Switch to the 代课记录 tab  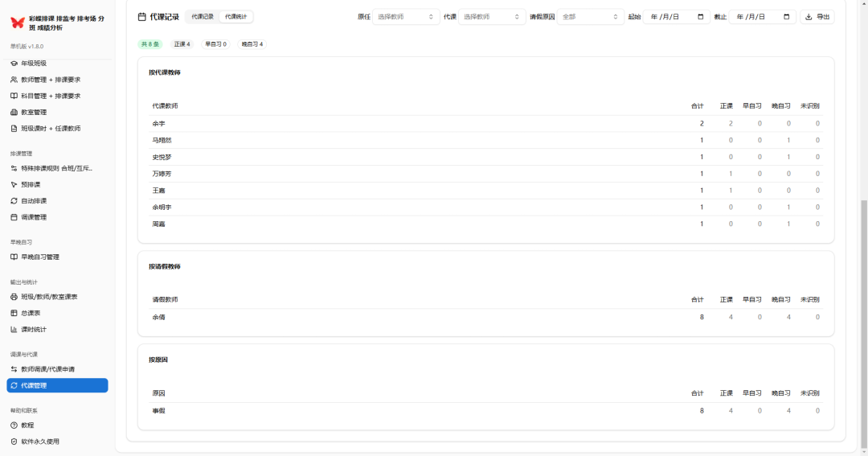pyautogui.click(x=203, y=16)
